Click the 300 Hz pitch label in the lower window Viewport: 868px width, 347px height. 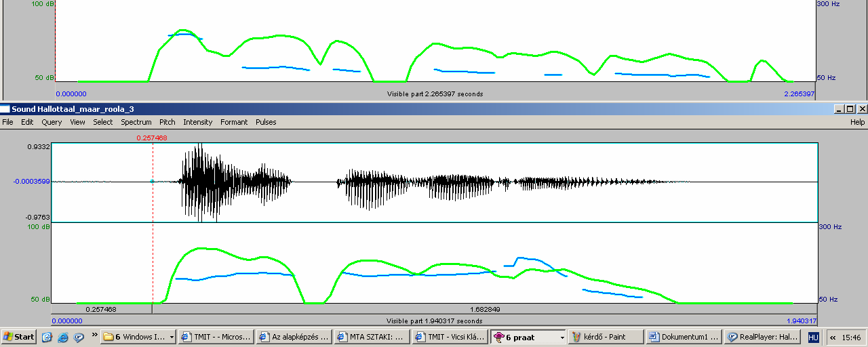829,226
